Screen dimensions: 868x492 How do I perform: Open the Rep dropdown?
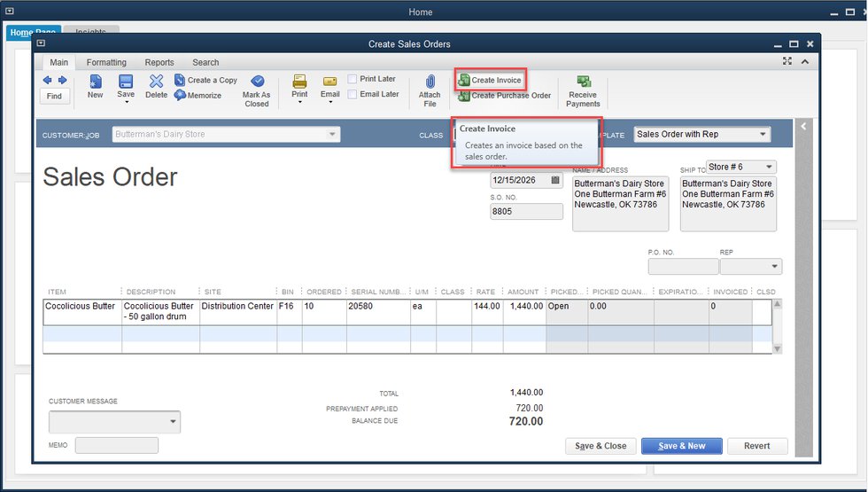(775, 267)
